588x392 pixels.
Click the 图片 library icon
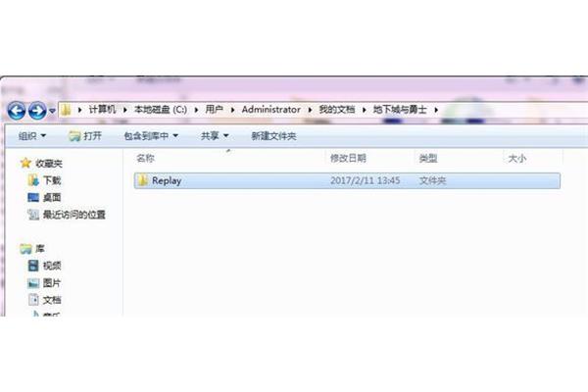pos(33,283)
